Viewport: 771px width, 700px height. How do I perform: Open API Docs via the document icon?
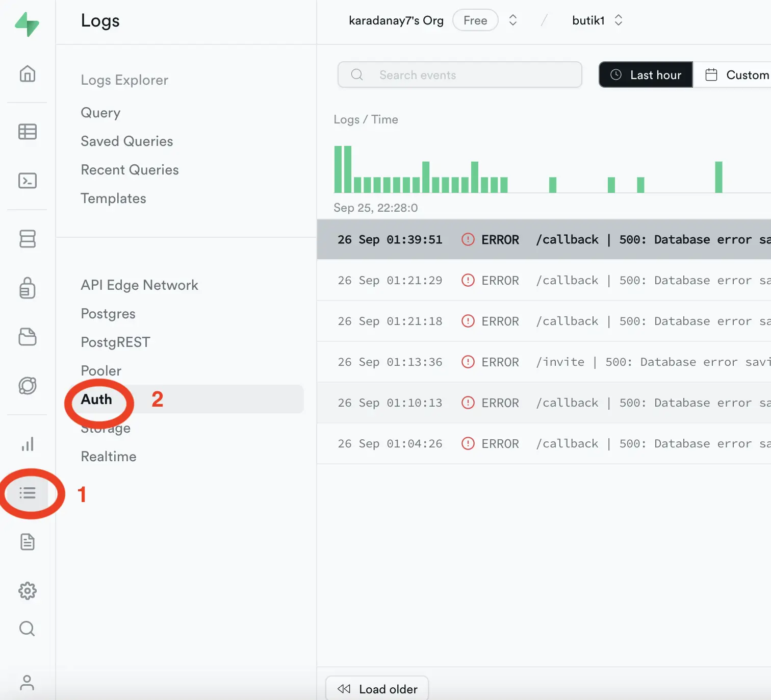click(x=28, y=542)
